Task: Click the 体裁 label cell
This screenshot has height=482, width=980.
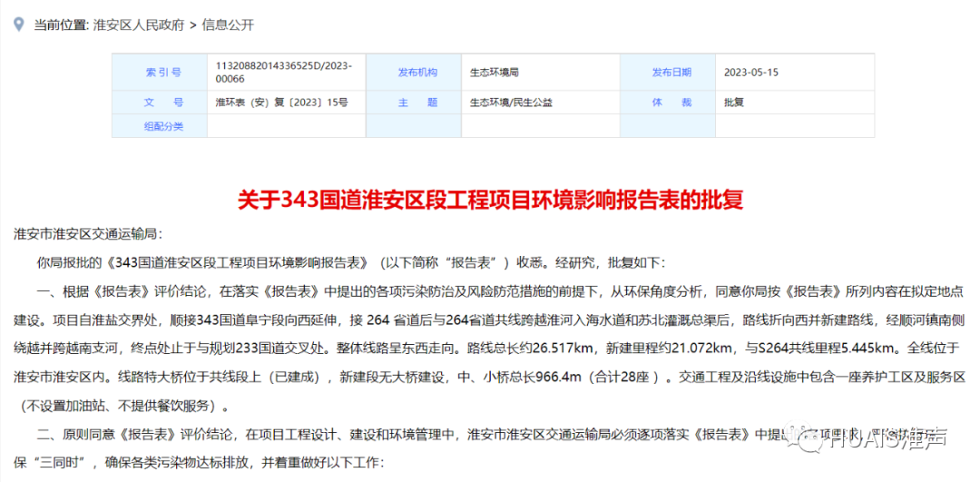Action: [670, 103]
